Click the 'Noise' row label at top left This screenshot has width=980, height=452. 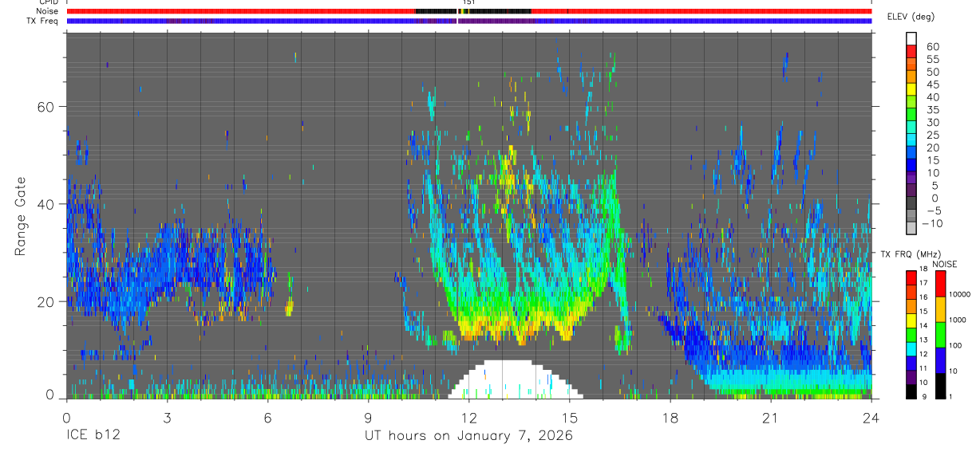(47, 11)
